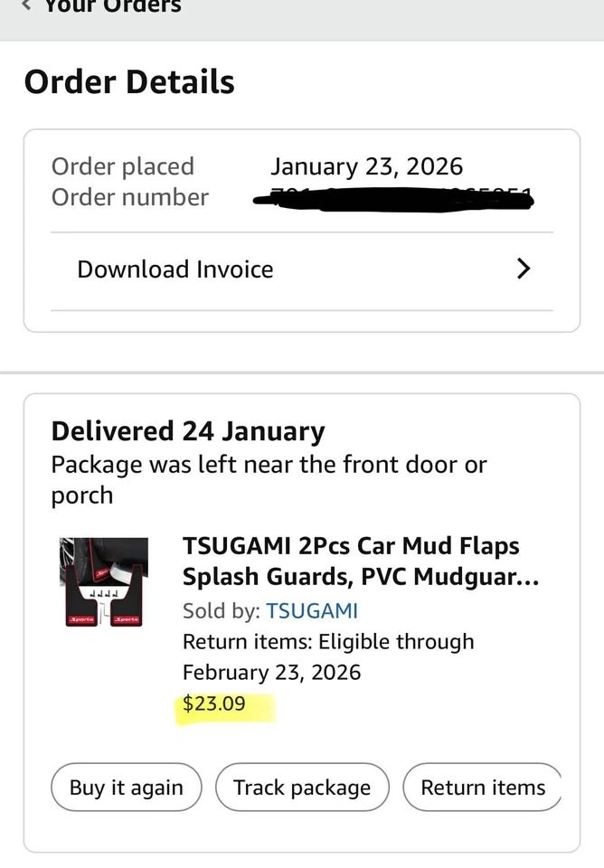Visit the TSUGAMI seller link
The image size is (604, 868).
312,611
